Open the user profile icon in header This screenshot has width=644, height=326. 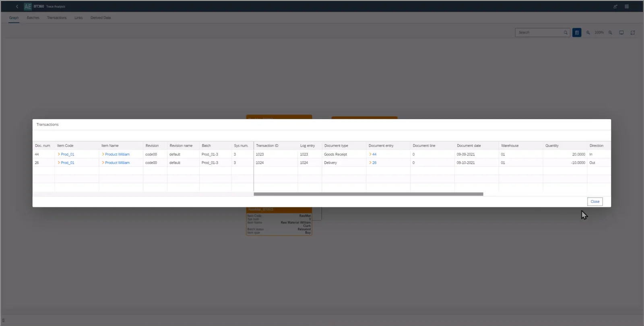(x=615, y=6)
